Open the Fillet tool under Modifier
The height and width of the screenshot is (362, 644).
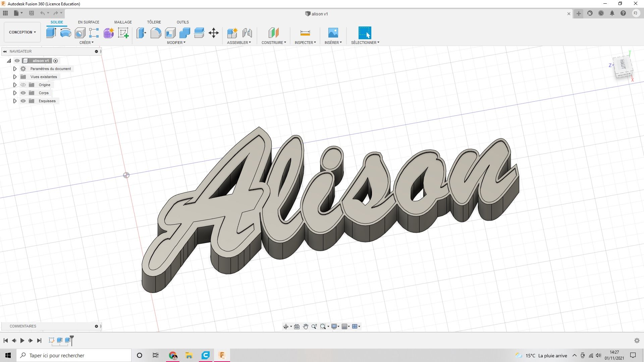(156, 33)
